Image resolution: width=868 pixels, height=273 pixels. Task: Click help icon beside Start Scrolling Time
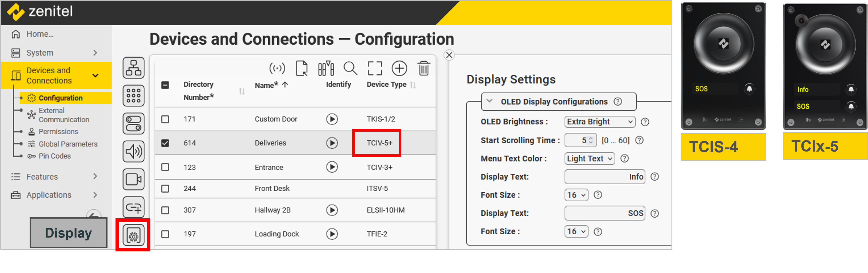click(x=639, y=140)
